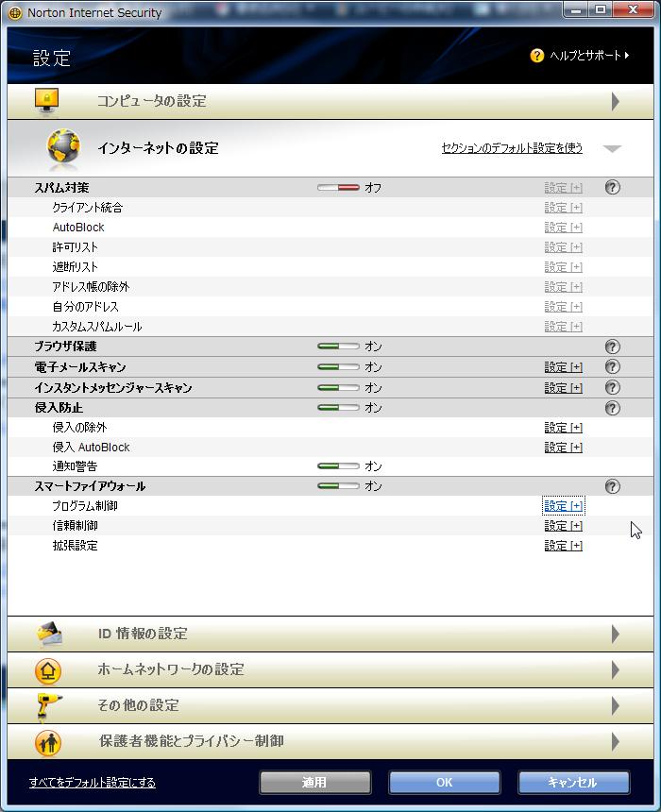Open help for スパム対策 row

[612, 188]
